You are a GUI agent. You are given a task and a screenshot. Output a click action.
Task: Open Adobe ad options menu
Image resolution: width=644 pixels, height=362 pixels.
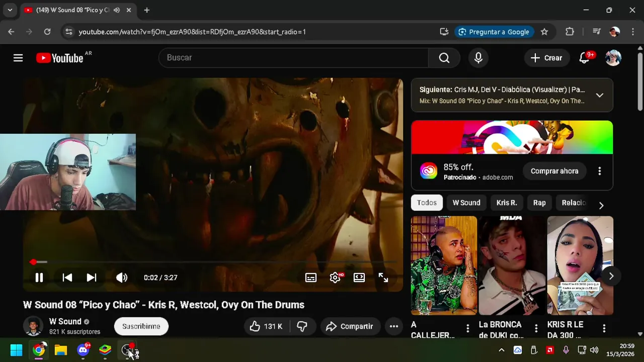(599, 171)
